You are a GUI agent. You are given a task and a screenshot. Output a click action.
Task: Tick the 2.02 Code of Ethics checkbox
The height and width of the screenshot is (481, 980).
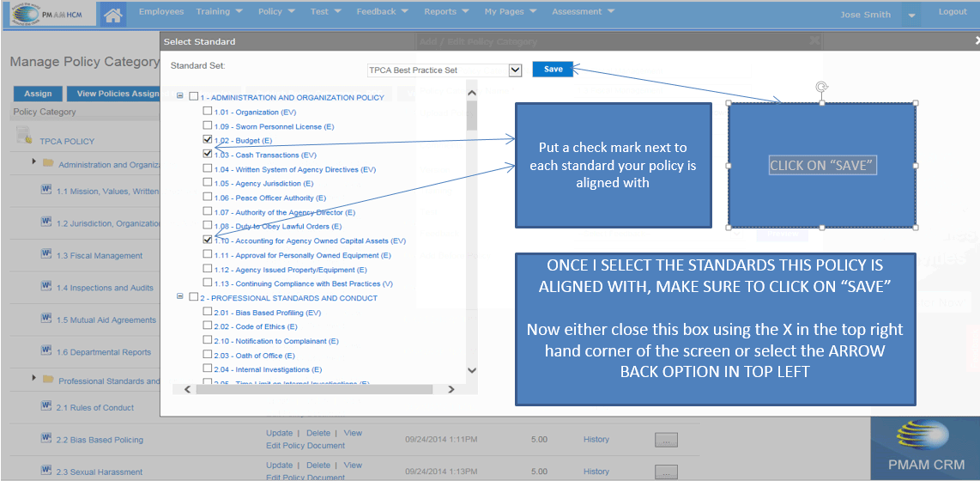(208, 326)
